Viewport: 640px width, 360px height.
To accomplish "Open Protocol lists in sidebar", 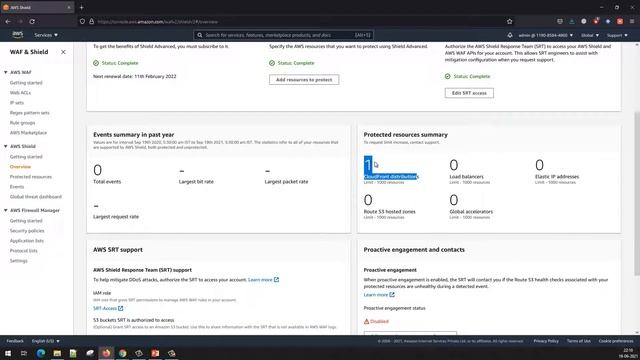I will (24, 251).
